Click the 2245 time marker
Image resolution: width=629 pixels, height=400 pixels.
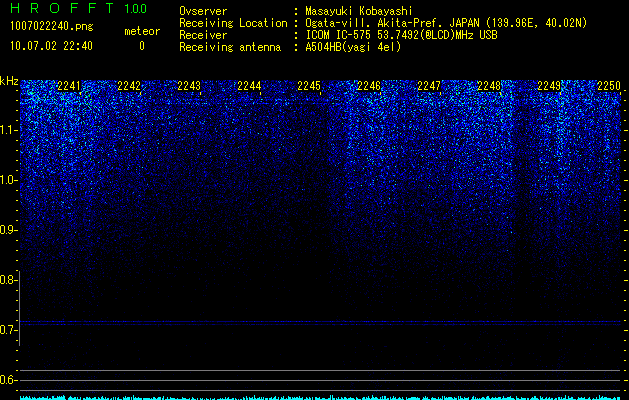pyautogui.click(x=309, y=86)
